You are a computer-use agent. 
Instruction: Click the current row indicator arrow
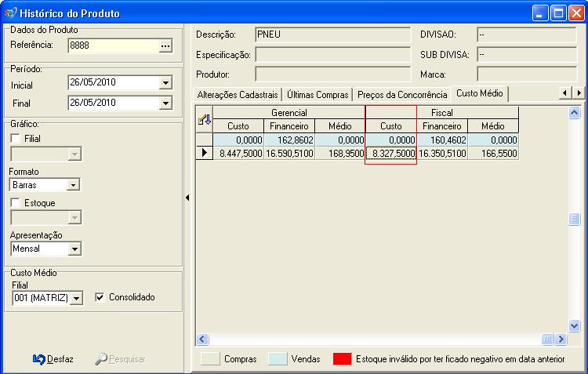[x=204, y=153]
